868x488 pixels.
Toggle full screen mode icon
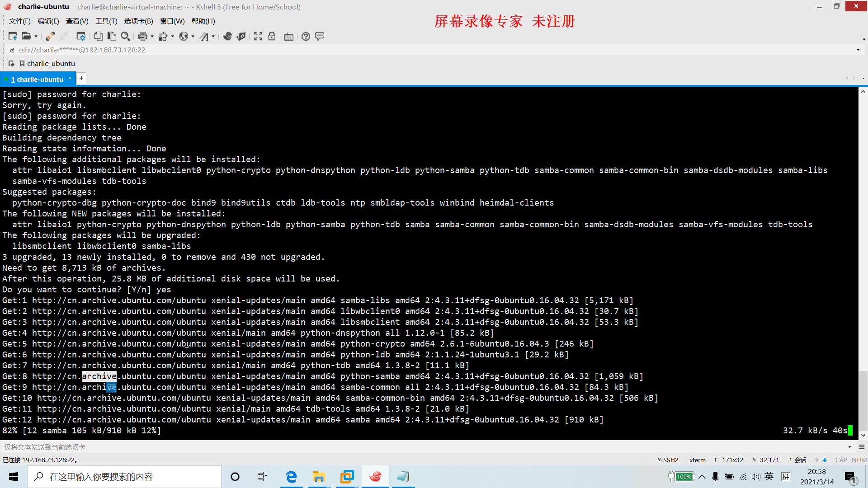tap(258, 36)
